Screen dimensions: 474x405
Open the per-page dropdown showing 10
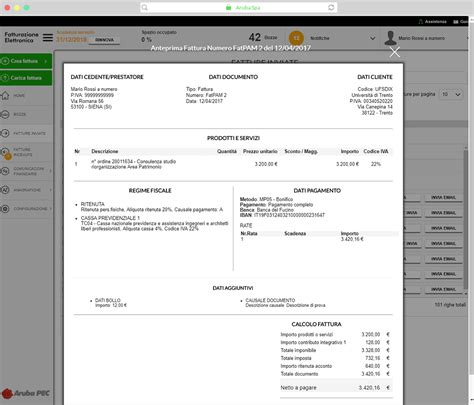[451, 95]
